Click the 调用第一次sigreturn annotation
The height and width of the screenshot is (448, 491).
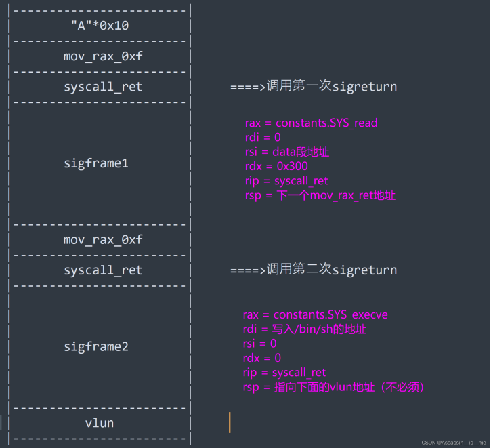314,87
